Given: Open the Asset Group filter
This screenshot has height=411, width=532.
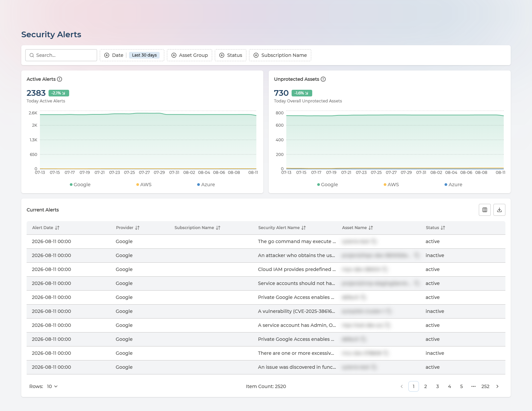Looking at the screenshot, I should coord(190,55).
